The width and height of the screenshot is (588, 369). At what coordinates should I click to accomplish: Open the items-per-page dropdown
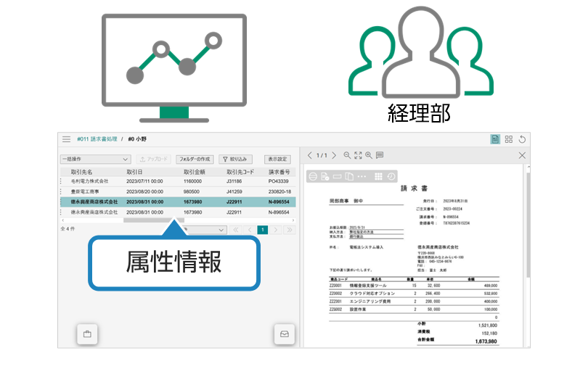pyautogui.click(x=205, y=230)
